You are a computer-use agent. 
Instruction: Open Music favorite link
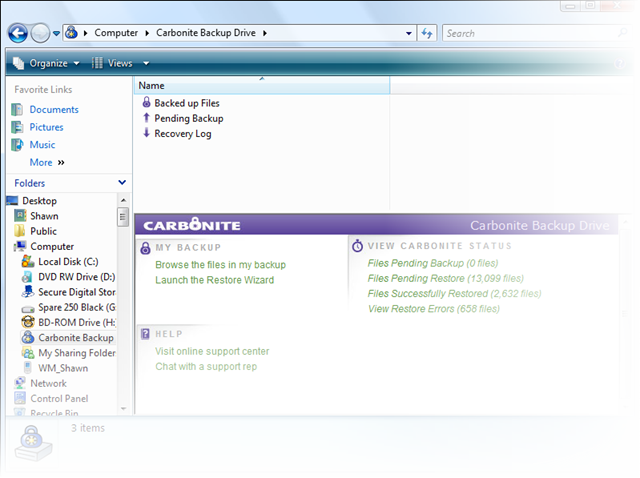pos(42,145)
